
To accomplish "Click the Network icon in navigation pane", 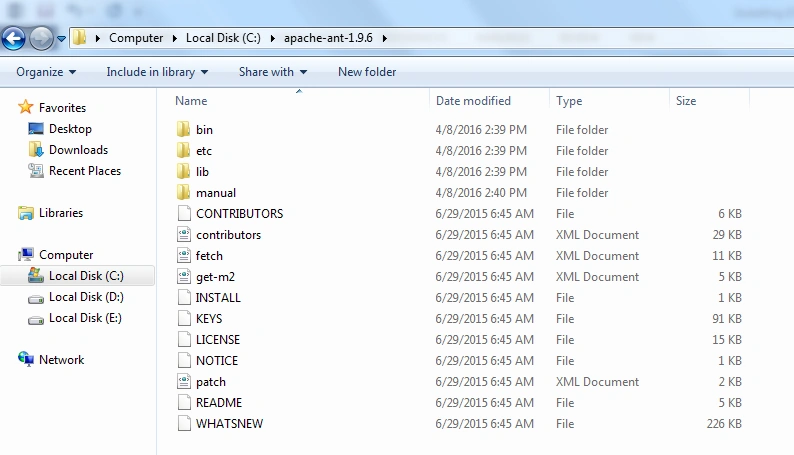I will click(26, 359).
